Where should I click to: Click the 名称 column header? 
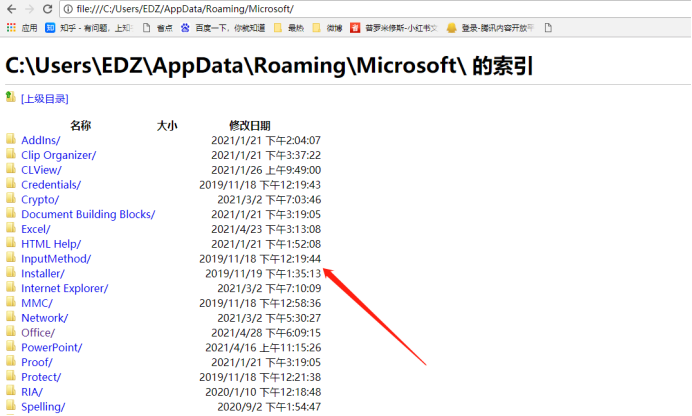[81, 126]
